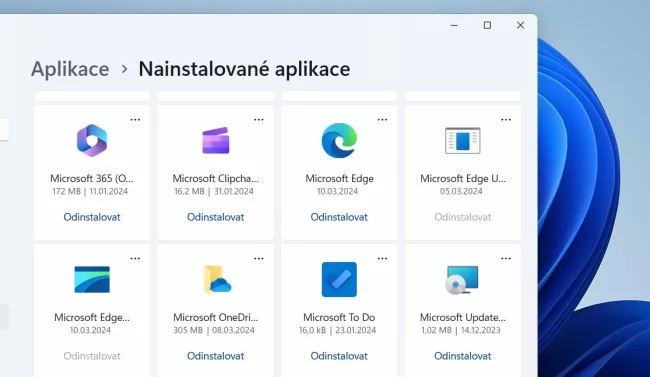
Task: Click the Microsoft Edge browser icon
Action: 339,140
